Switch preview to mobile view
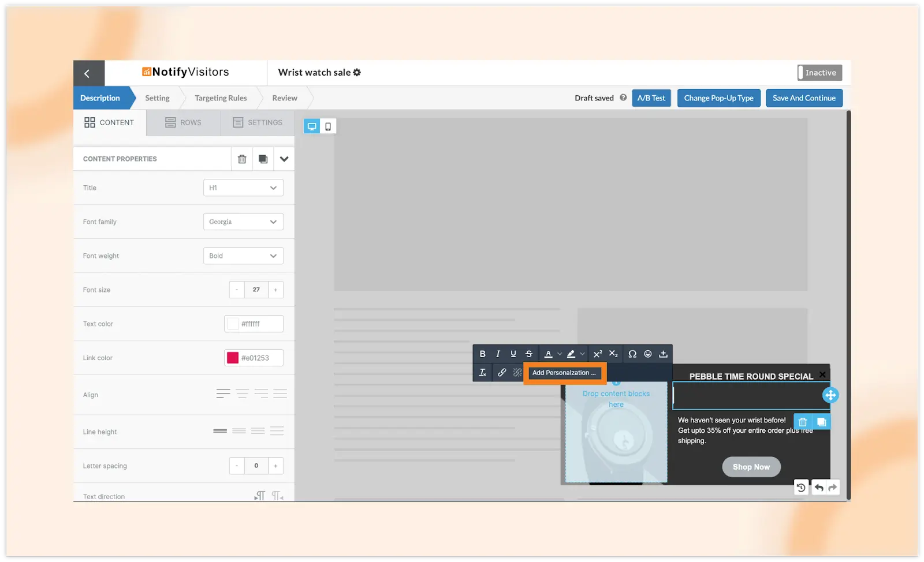 328,126
